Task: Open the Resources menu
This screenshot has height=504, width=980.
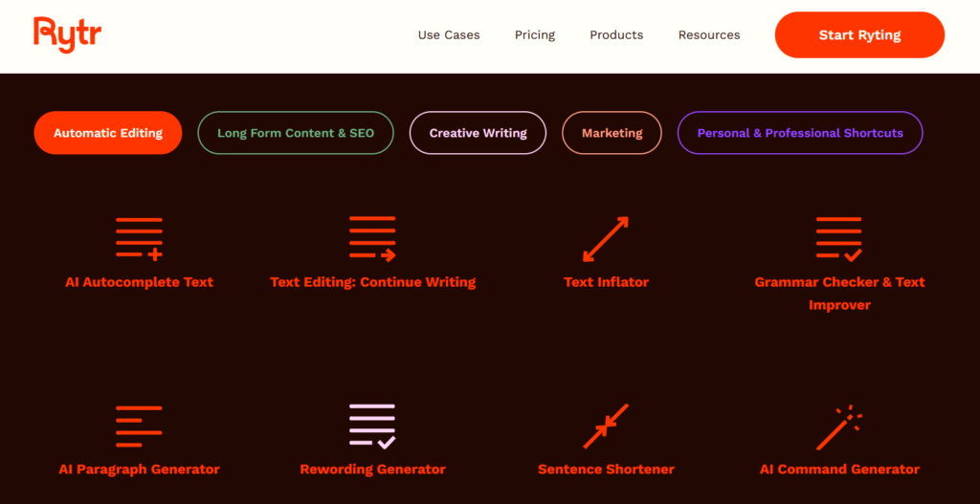Action: click(709, 35)
